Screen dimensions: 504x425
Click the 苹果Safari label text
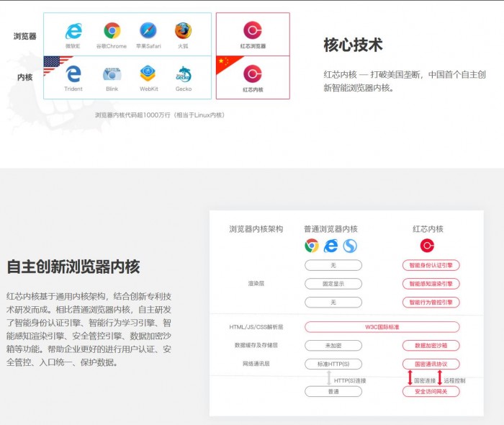148,46
